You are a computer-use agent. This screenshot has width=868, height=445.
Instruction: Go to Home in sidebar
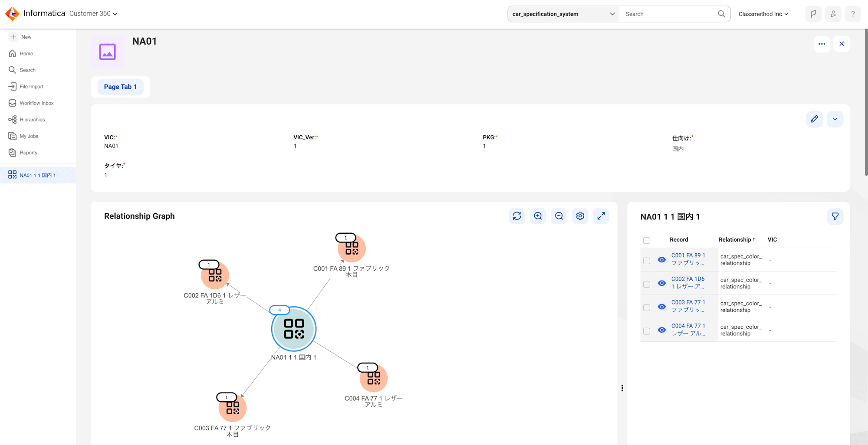click(x=21, y=53)
